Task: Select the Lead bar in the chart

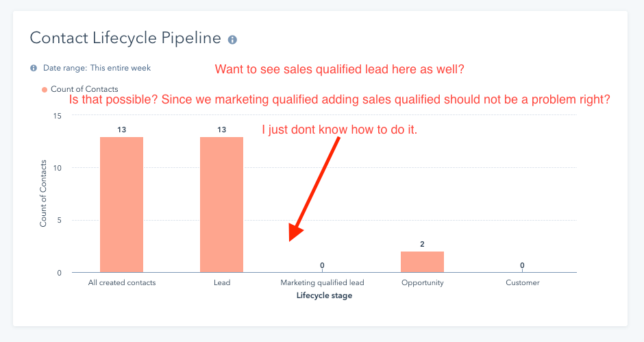Action: coord(222,204)
